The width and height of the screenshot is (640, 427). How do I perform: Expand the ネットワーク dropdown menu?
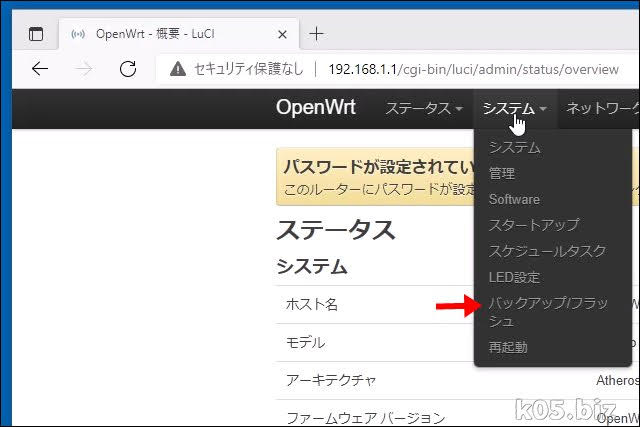pos(602,108)
